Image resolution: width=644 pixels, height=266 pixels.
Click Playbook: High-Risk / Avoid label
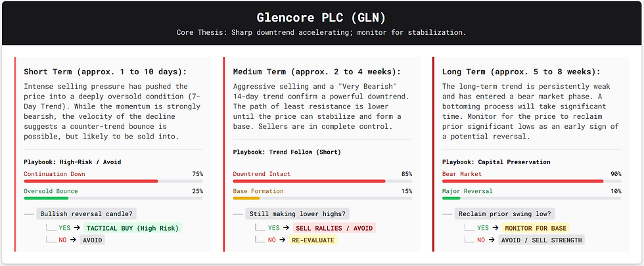[72, 162]
